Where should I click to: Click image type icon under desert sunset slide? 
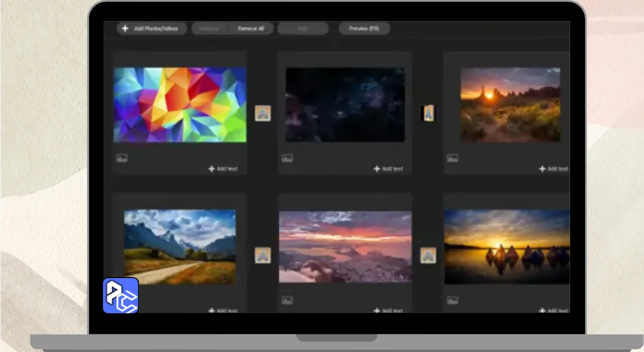pyautogui.click(x=452, y=158)
